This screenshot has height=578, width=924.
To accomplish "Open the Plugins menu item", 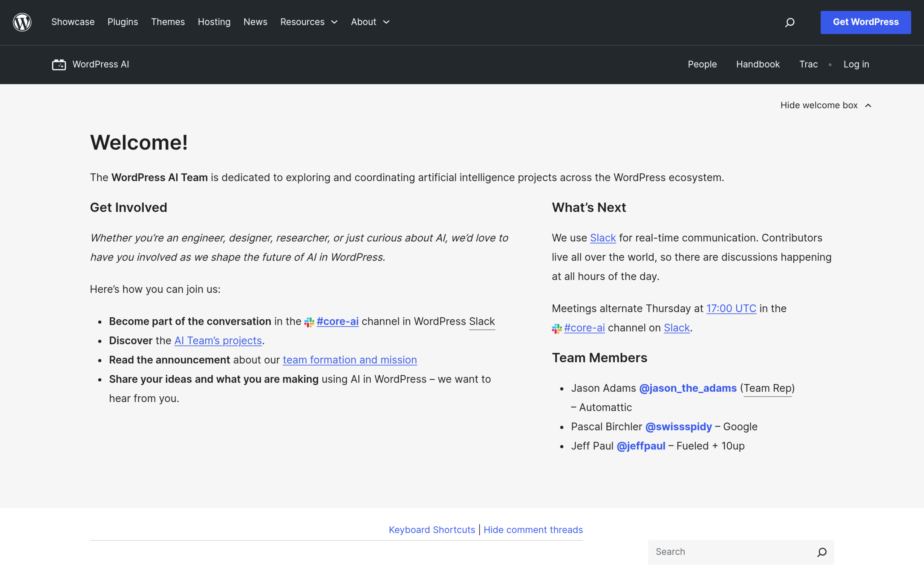I will [123, 22].
